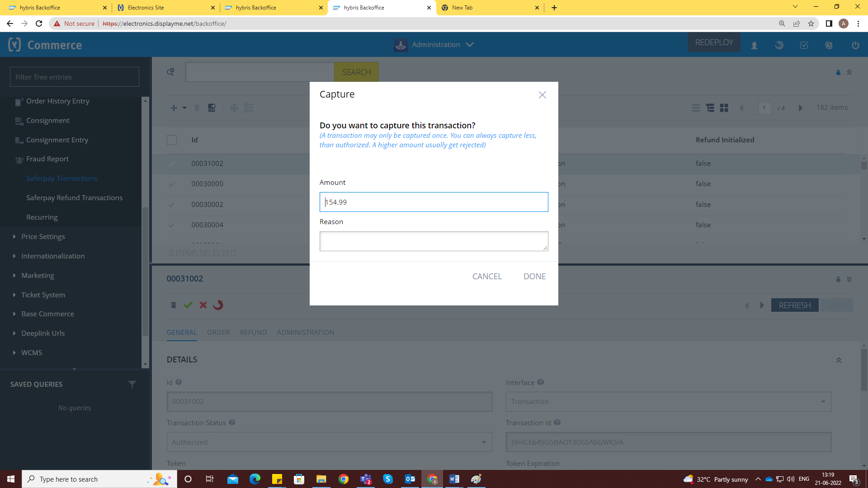Click the red X cancel transaction icon
The height and width of the screenshot is (488, 868).
point(203,305)
